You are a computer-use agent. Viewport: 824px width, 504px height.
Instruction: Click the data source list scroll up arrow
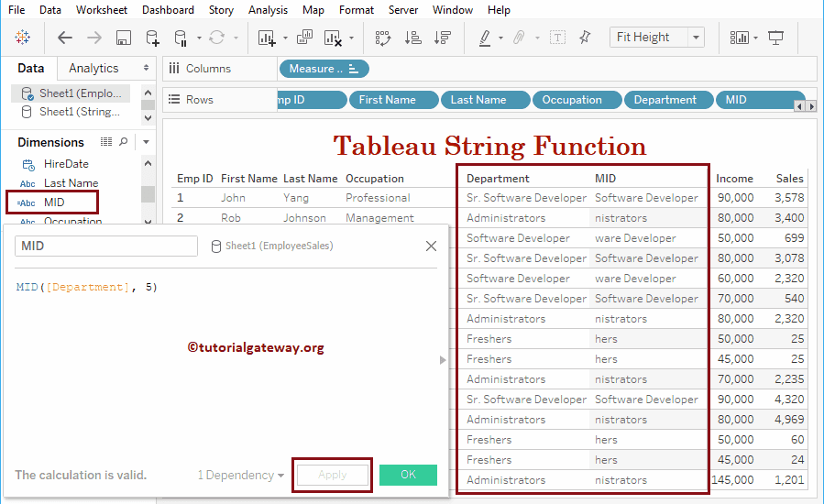pyautogui.click(x=148, y=93)
